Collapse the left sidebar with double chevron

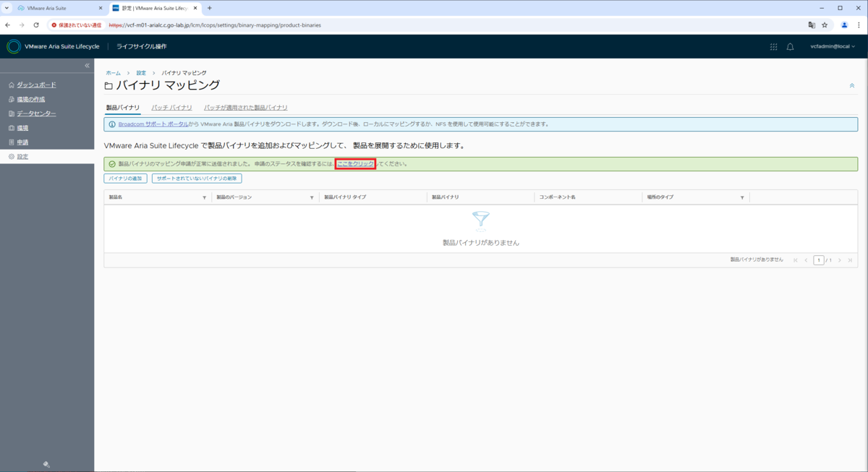click(87, 66)
